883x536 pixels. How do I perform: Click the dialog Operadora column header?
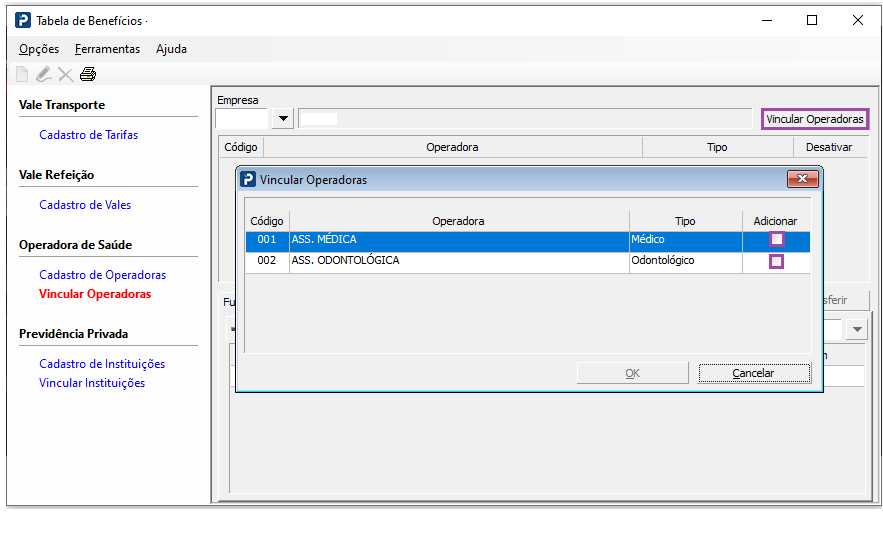(x=458, y=221)
